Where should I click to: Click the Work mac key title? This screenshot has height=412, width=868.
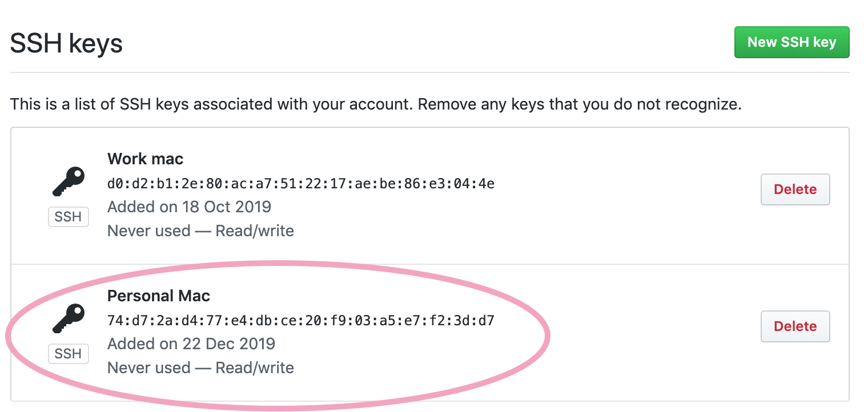[x=146, y=159]
